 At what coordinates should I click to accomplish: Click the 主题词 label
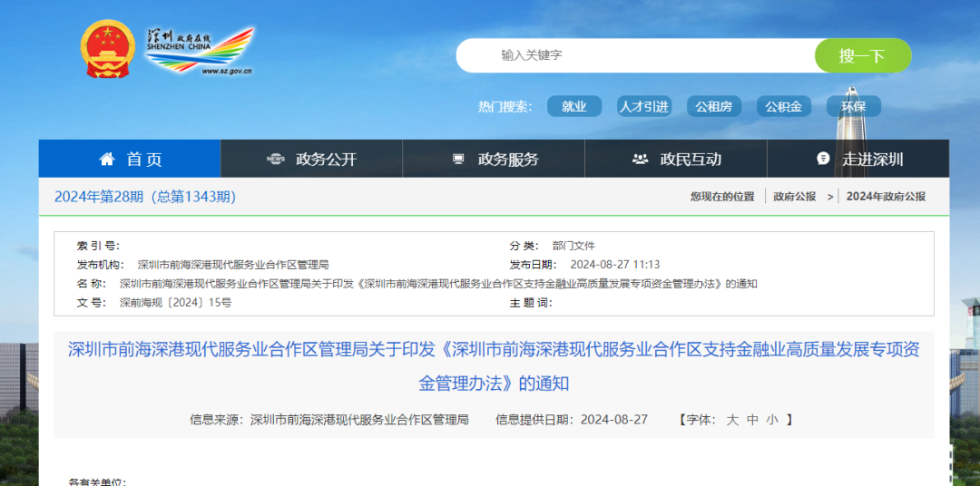pos(531,303)
